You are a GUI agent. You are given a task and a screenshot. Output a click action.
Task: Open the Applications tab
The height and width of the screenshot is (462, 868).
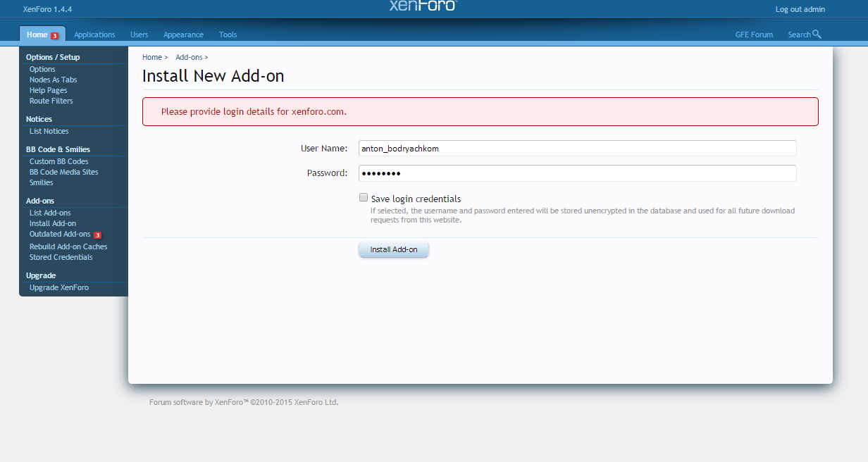click(x=94, y=35)
